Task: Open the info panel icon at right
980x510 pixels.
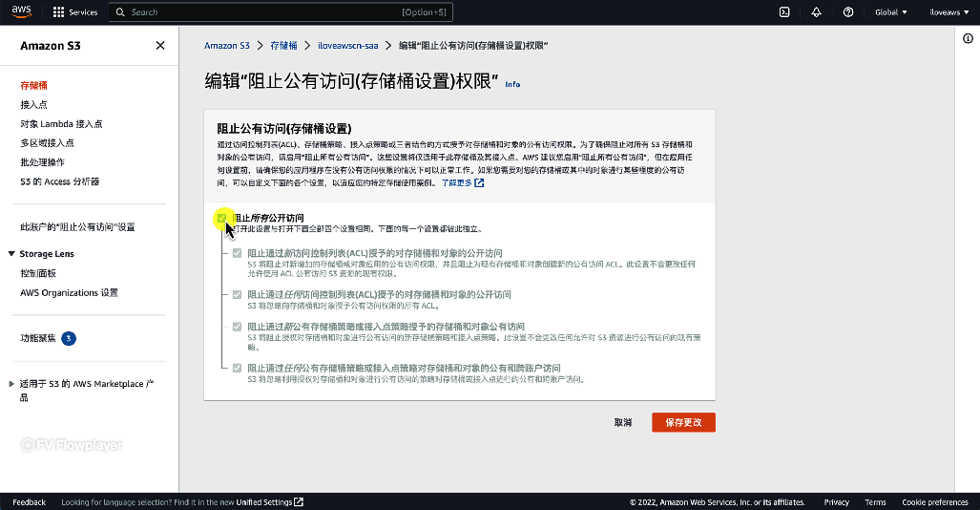Action: (968, 38)
